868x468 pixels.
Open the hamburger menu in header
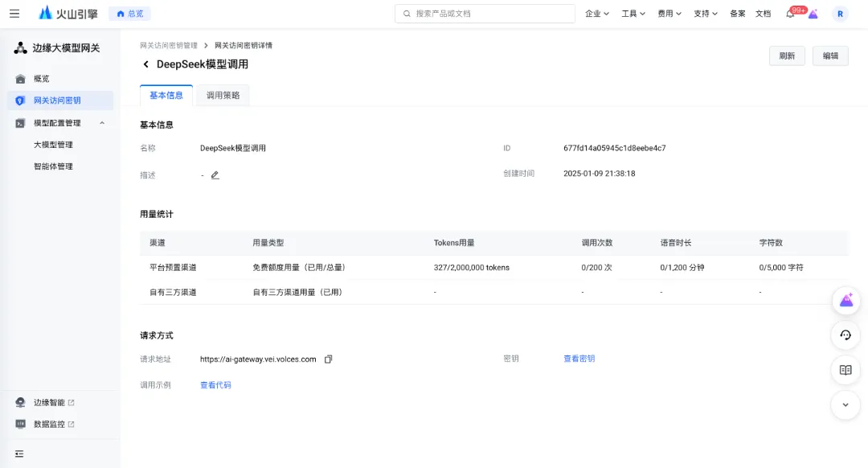14,14
